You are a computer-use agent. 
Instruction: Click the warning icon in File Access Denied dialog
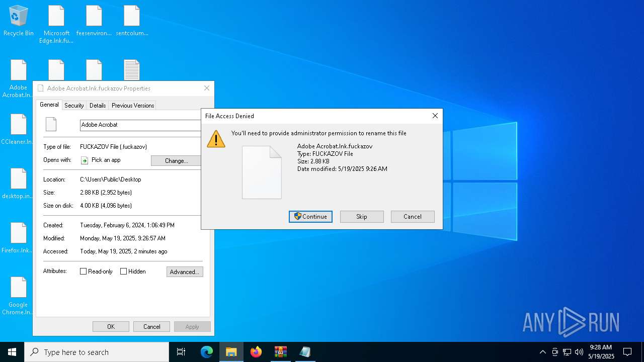coord(216,139)
